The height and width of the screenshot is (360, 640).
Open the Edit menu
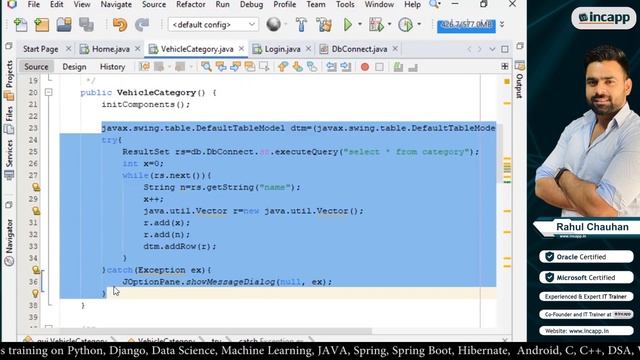56,4
